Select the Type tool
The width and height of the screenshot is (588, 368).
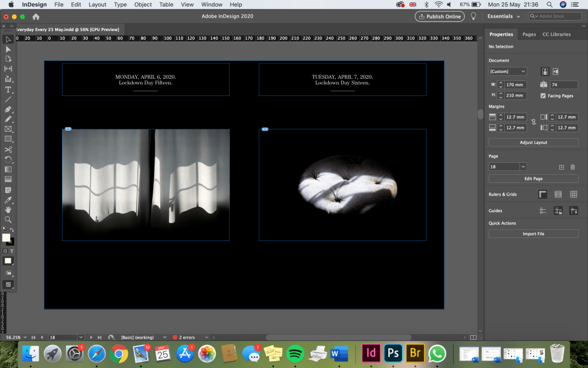pos(8,90)
